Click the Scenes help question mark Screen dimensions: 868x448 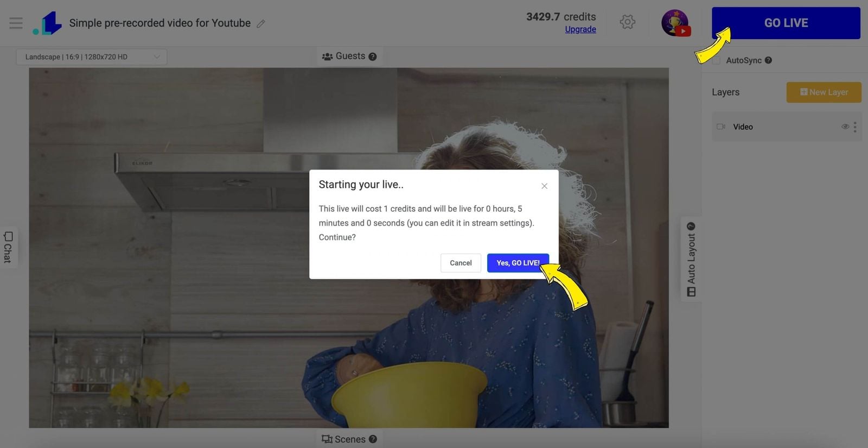(373, 439)
